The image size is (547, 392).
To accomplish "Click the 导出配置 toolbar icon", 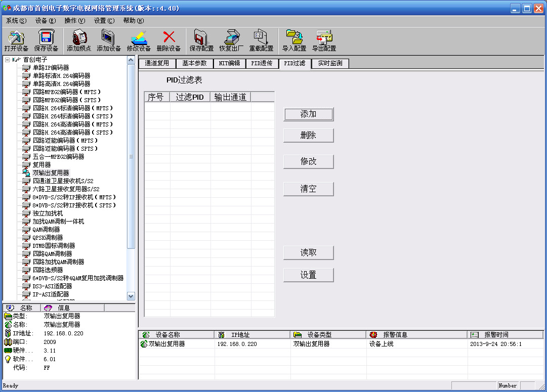I will (x=324, y=37).
